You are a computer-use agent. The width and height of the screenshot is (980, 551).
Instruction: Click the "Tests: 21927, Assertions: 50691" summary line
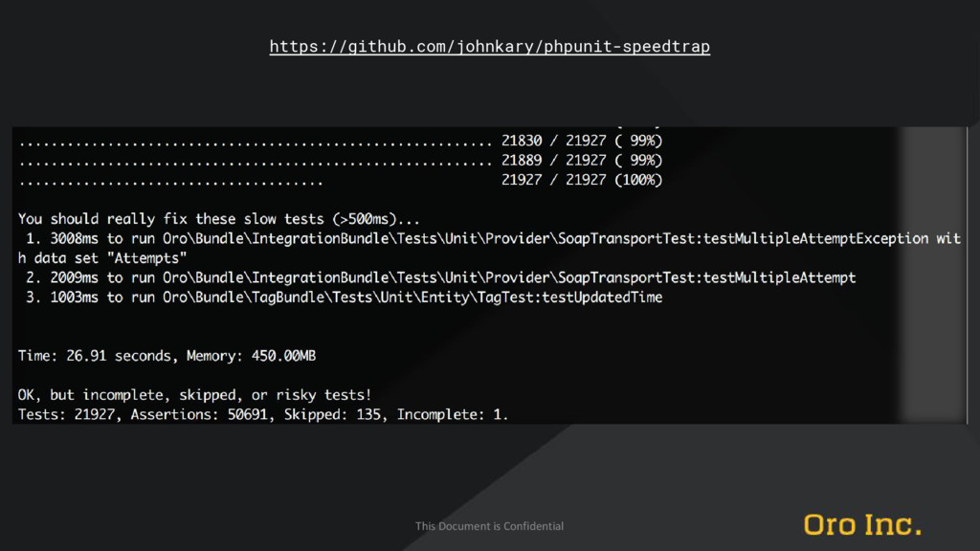click(x=263, y=415)
